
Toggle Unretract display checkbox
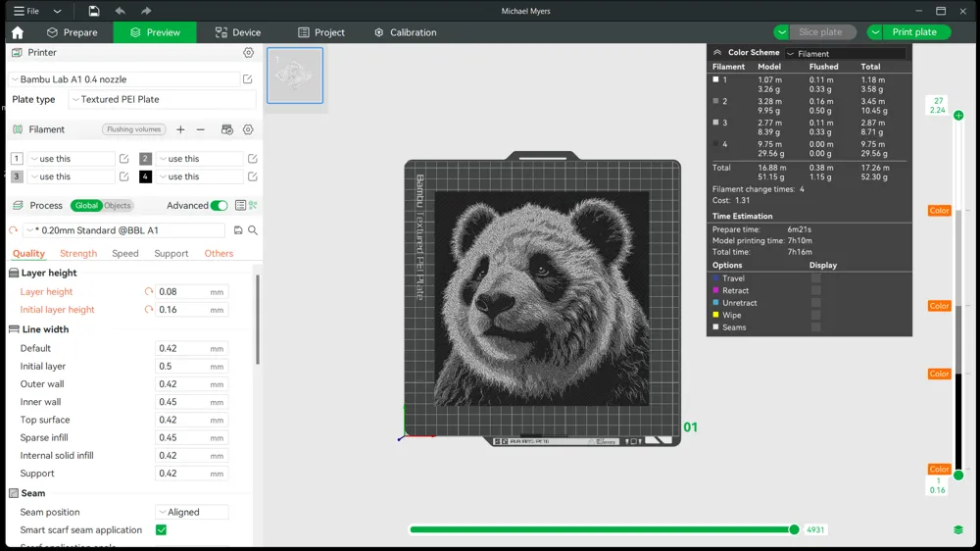[x=815, y=303]
